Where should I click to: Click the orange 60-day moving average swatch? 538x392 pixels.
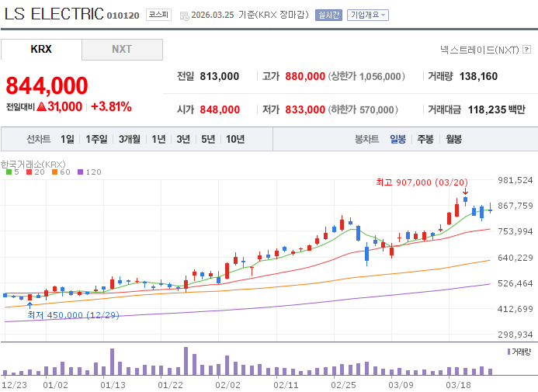pyautogui.click(x=54, y=172)
